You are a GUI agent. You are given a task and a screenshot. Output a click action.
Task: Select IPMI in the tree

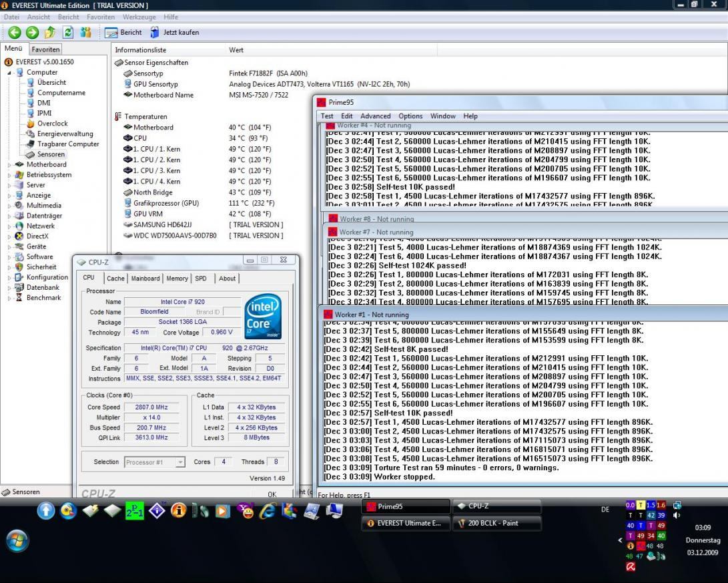point(44,113)
